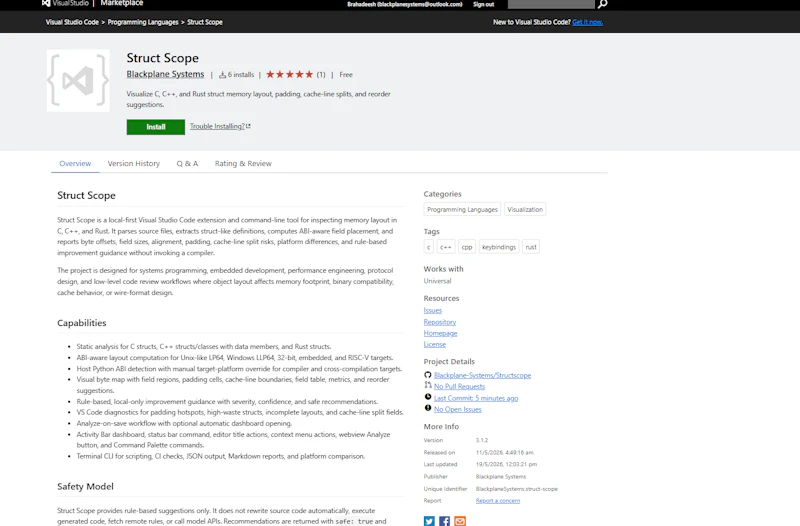The width and height of the screenshot is (800, 526).
Task: Go to Visual Studio Code breadcrumb
Action: pyautogui.click(x=72, y=22)
